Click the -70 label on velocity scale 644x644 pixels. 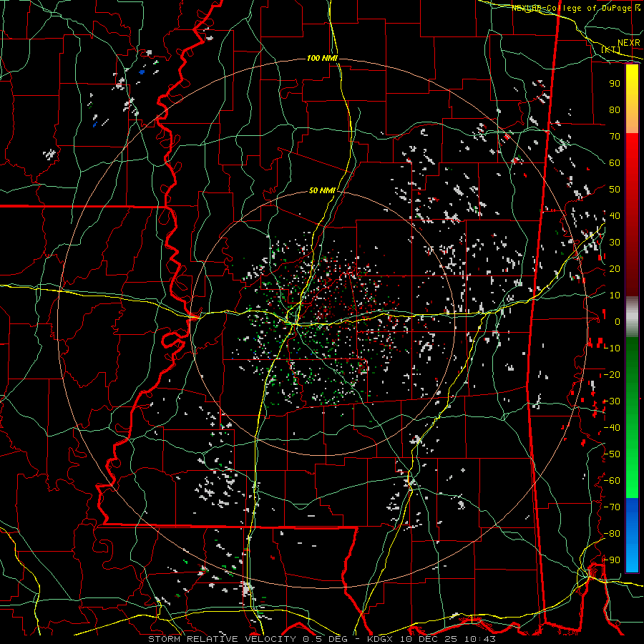point(612,507)
